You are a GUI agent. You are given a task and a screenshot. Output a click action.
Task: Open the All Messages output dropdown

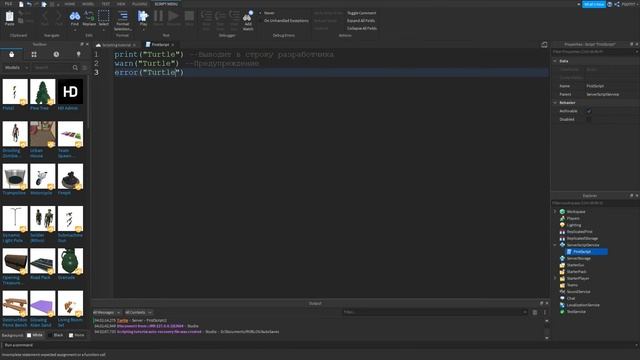pos(107,313)
